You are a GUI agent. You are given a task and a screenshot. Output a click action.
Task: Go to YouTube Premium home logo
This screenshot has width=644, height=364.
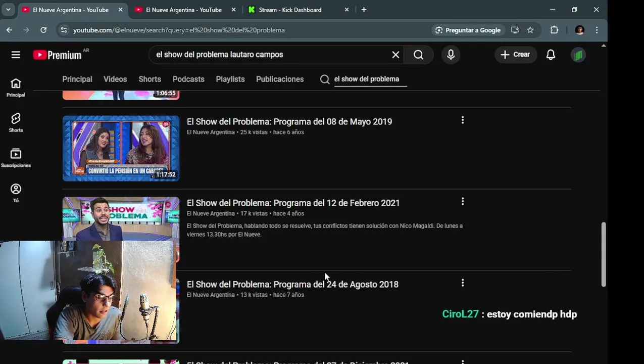pos(58,55)
